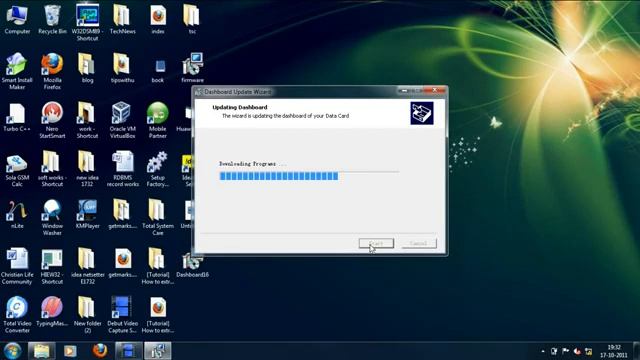Image resolution: width=640 pixels, height=360 pixels.
Task: Select the firmware installer icon
Action: click(x=192, y=68)
